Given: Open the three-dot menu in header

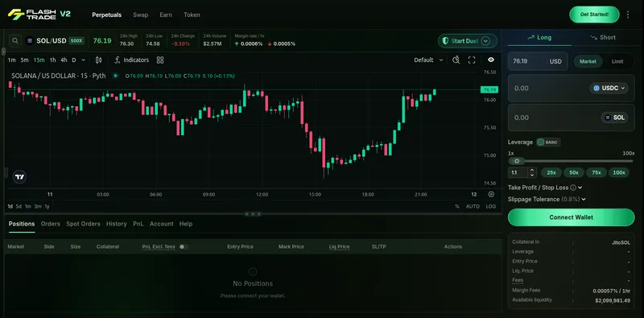Looking at the screenshot, I should click(x=628, y=14).
